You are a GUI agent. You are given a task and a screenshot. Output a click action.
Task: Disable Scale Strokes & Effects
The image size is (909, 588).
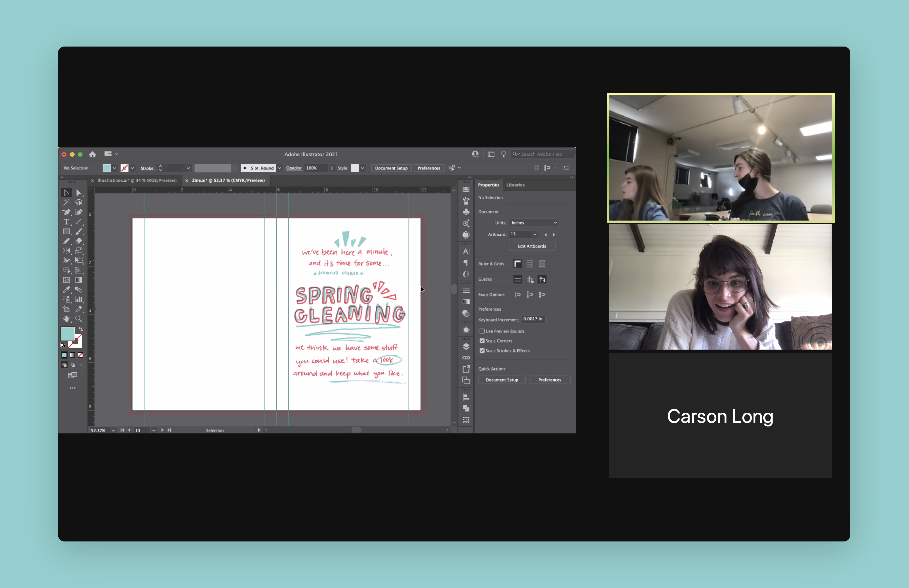(x=482, y=350)
